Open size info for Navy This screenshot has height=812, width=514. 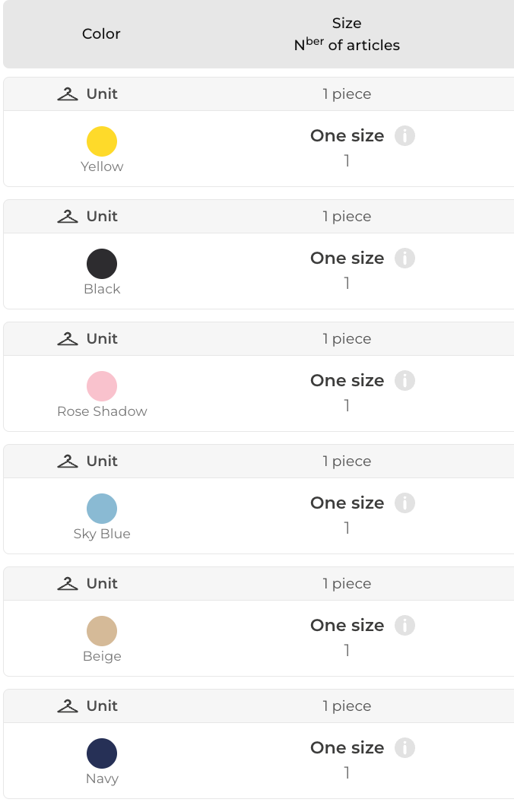(405, 748)
